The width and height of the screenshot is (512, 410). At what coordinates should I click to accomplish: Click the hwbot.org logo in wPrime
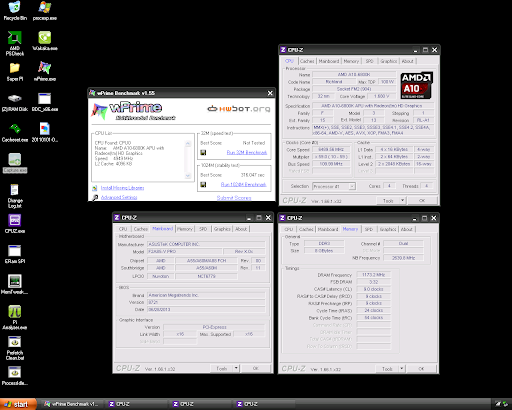(239, 109)
